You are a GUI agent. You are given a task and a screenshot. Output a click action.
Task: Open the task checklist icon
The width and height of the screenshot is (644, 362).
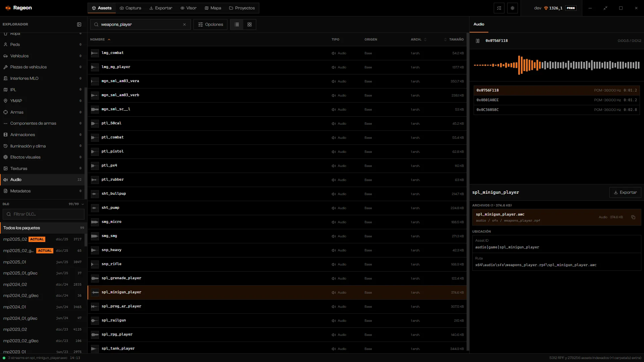click(x=499, y=8)
